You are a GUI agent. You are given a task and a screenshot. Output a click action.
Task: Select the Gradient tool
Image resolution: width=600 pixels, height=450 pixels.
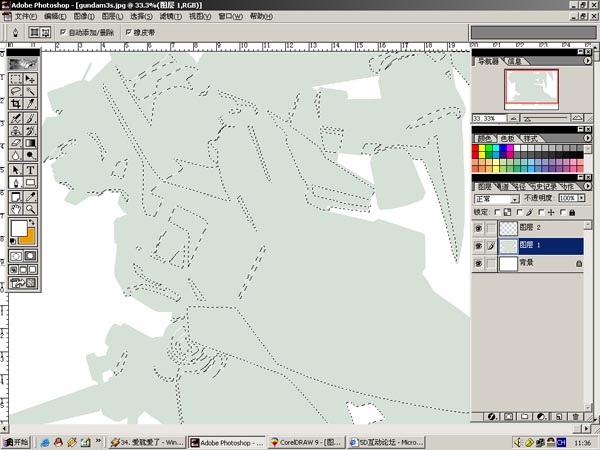point(30,143)
